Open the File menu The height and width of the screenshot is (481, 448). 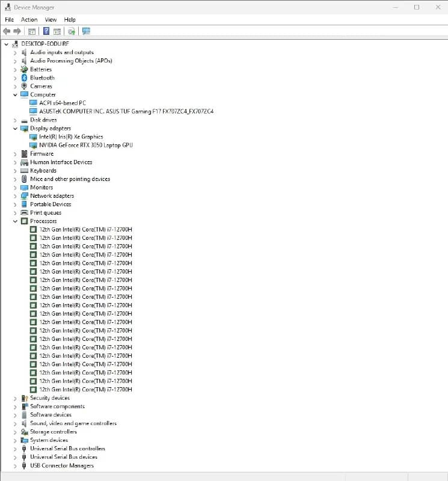[9, 20]
